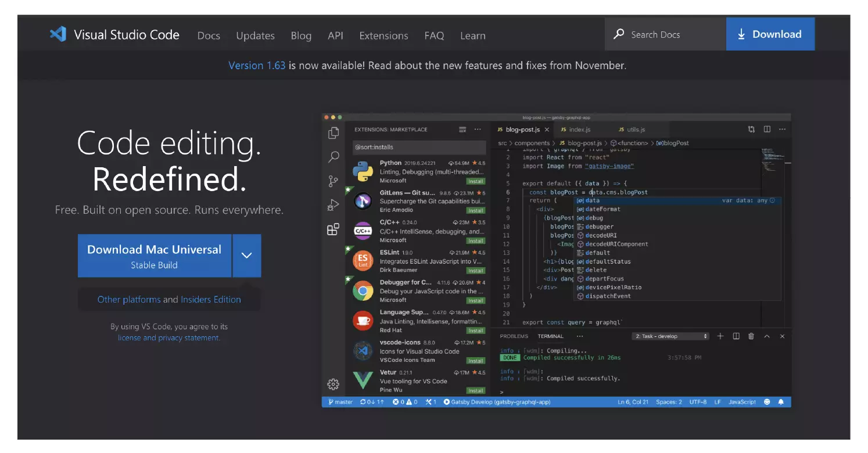
Task: Open the Docs nav item
Action: coord(209,35)
